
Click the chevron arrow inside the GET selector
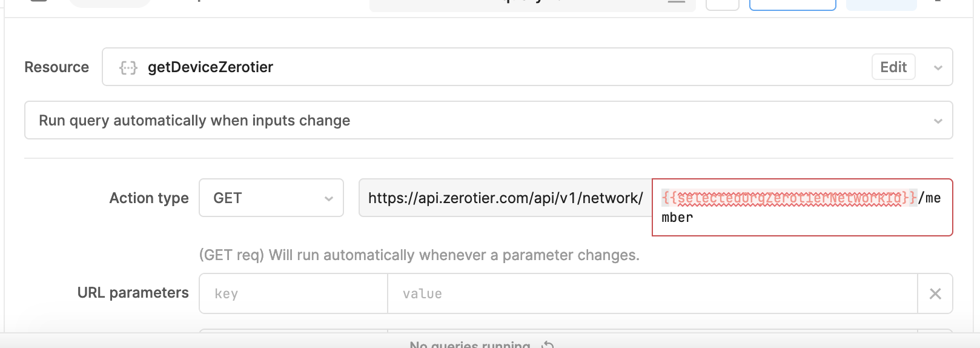328,198
